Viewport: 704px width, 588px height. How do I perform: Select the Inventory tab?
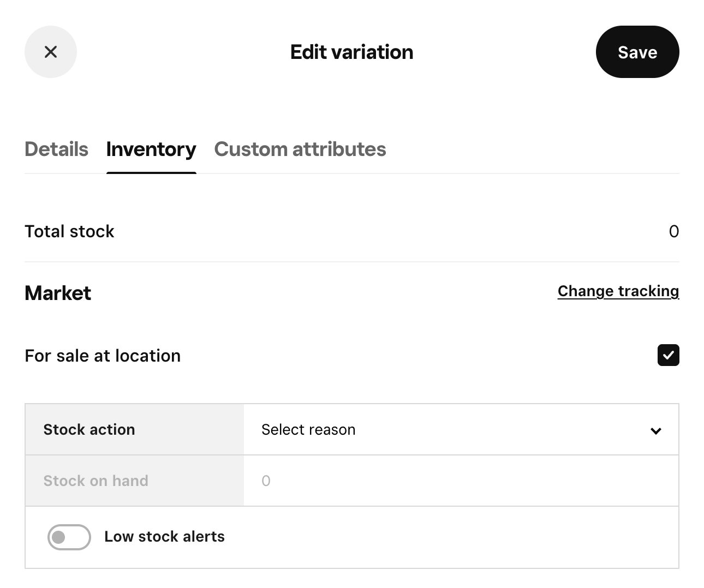pyautogui.click(x=151, y=149)
